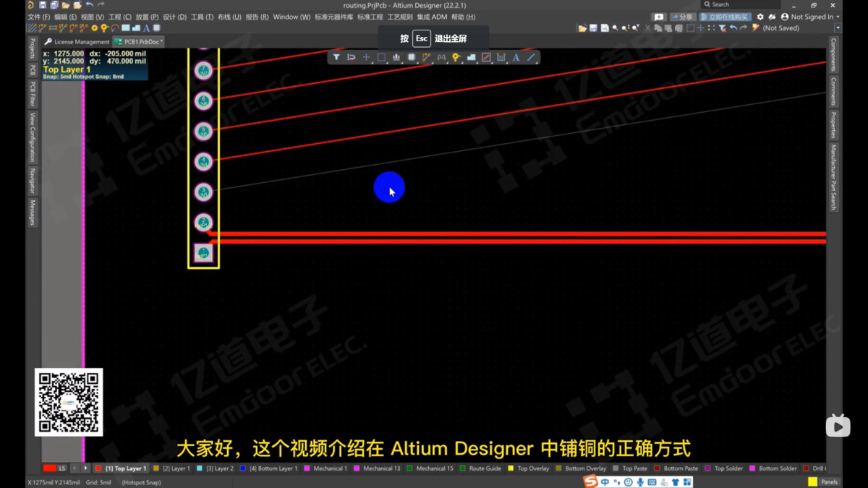Click the 分享 share button
868x488 pixels.
[x=681, y=17]
